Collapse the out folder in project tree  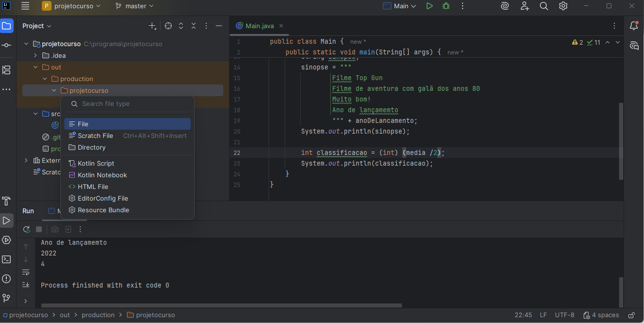coord(36,68)
